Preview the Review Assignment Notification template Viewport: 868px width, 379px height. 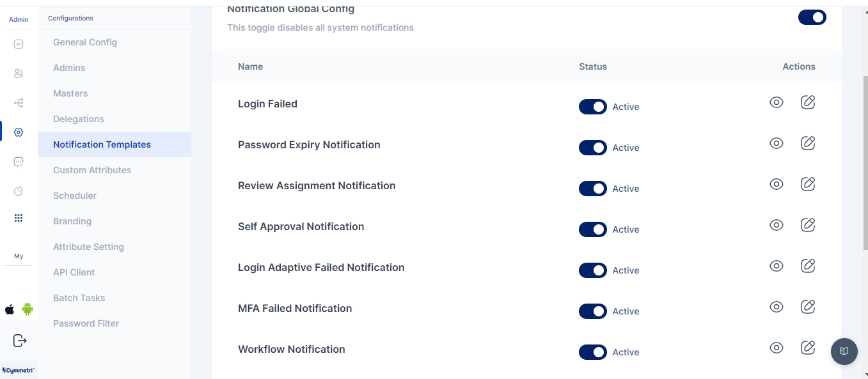coord(777,184)
